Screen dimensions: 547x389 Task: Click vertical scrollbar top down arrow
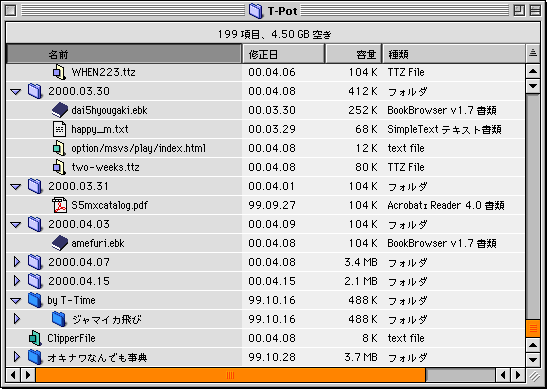tap(533, 85)
